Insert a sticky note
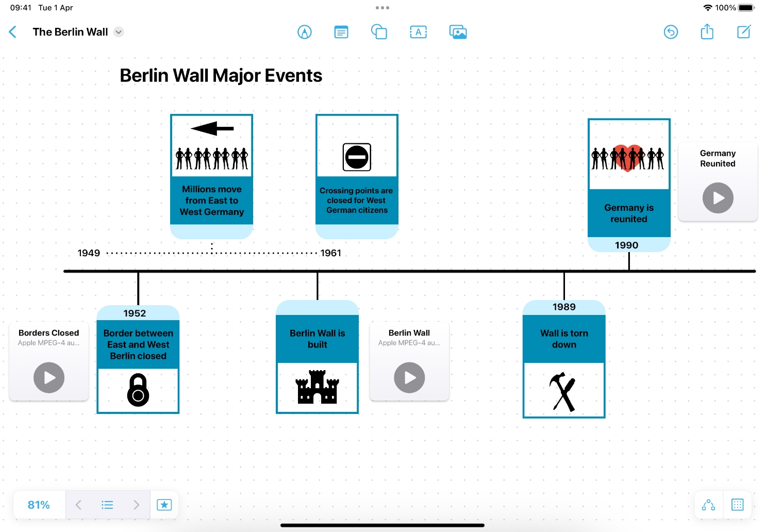765x532 pixels. pos(341,32)
